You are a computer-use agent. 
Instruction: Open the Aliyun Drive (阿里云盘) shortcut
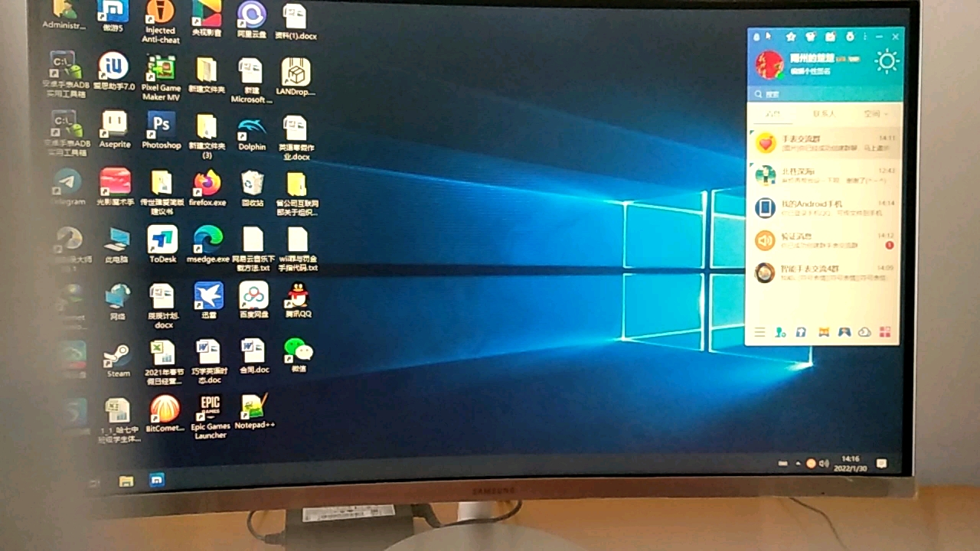(251, 20)
